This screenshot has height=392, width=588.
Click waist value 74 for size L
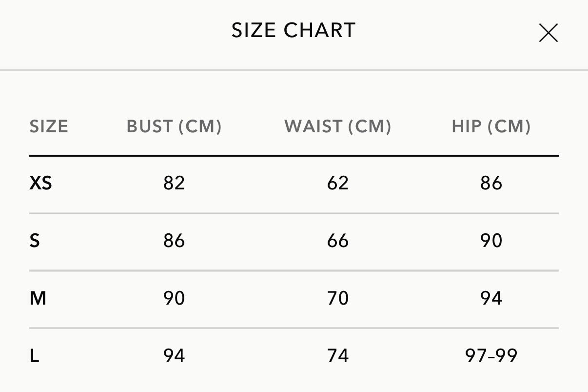338,356
